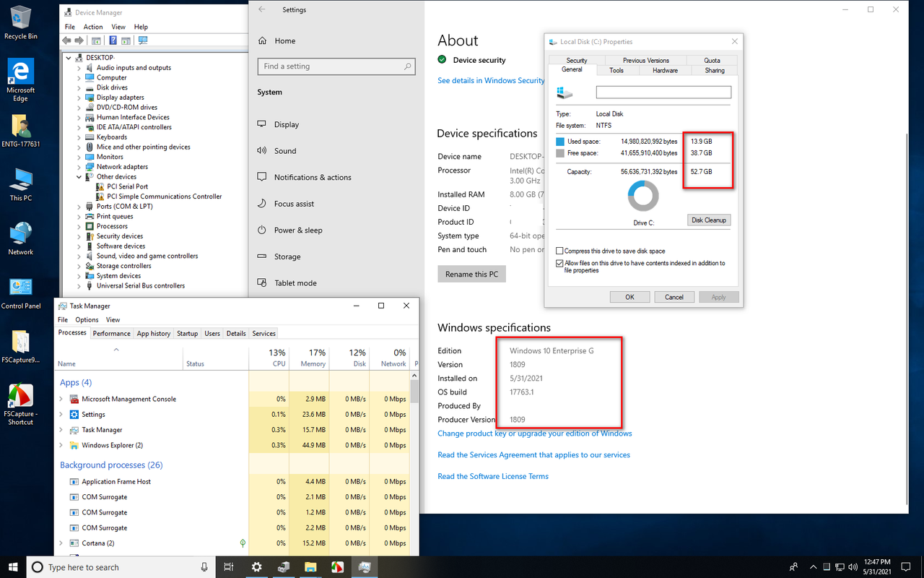Click Help icon in Device Manager toolbar

[113, 40]
